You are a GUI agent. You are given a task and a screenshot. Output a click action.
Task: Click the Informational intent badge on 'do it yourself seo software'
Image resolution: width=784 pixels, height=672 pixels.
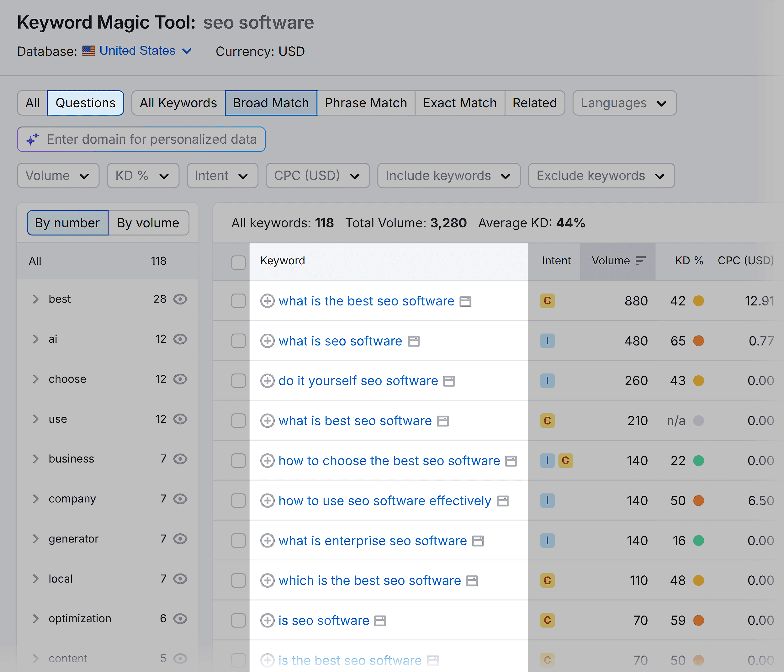[x=547, y=381]
